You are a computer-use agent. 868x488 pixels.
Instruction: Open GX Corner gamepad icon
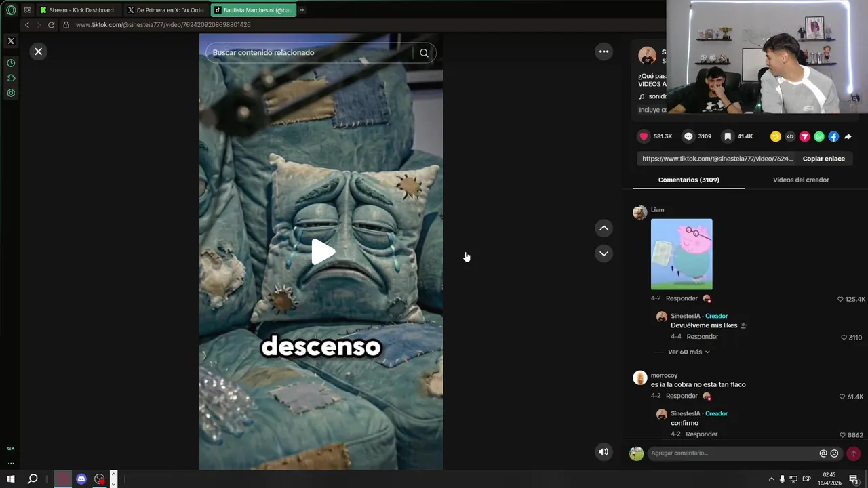tap(28, 10)
